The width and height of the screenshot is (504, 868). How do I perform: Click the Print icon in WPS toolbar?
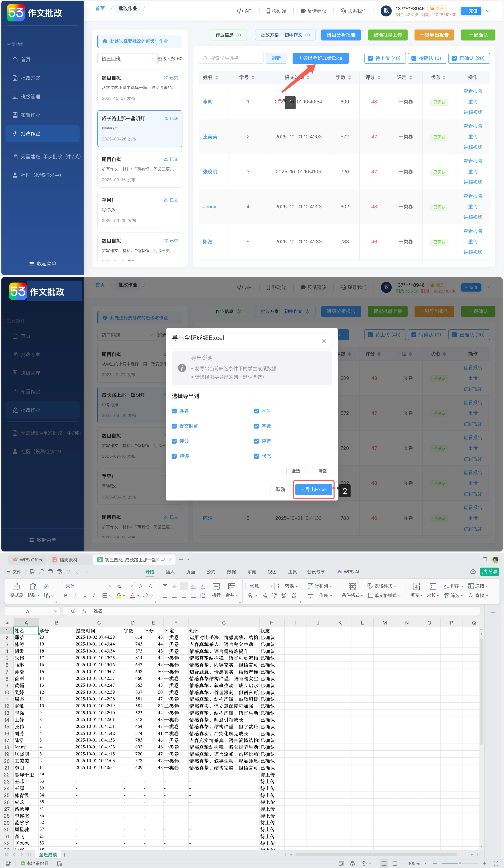[x=50, y=572]
